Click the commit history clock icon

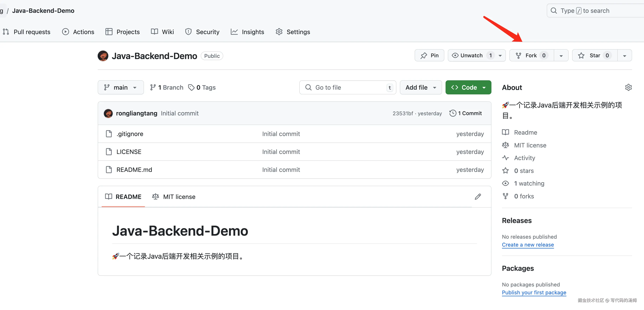452,113
